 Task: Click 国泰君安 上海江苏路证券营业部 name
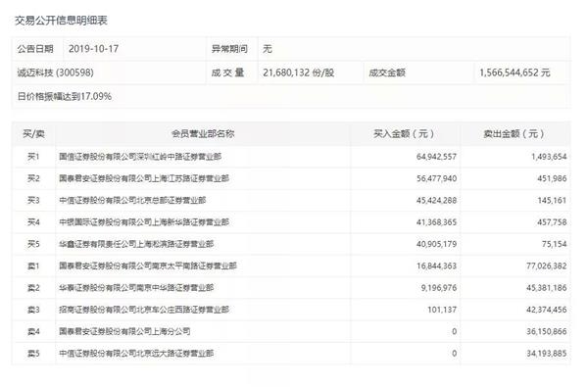pyautogui.click(x=144, y=178)
